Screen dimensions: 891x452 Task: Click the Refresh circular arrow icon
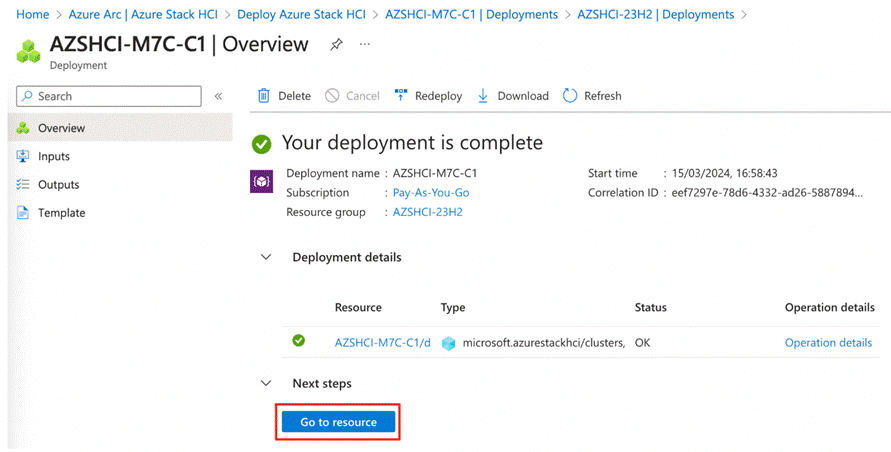point(570,96)
